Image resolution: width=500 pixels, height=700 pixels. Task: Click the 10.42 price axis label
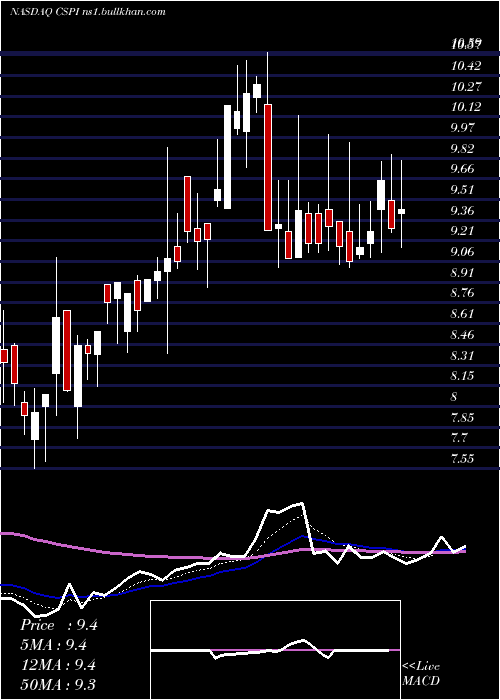pos(467,66)
